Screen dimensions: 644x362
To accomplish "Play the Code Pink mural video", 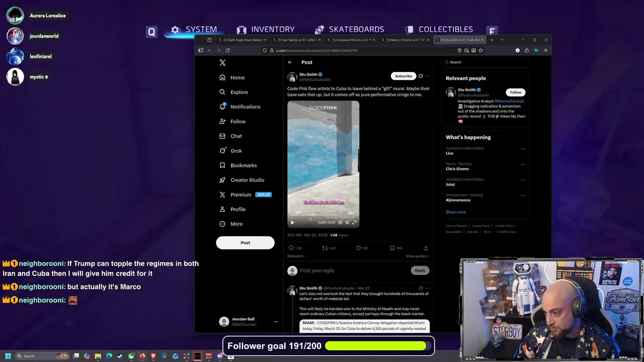I will [x=292, y=222].
